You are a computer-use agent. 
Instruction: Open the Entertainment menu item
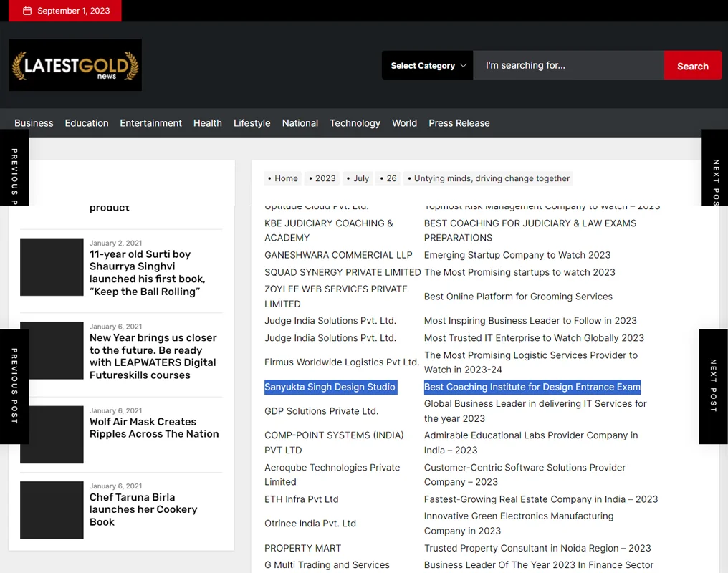point(151,123)
